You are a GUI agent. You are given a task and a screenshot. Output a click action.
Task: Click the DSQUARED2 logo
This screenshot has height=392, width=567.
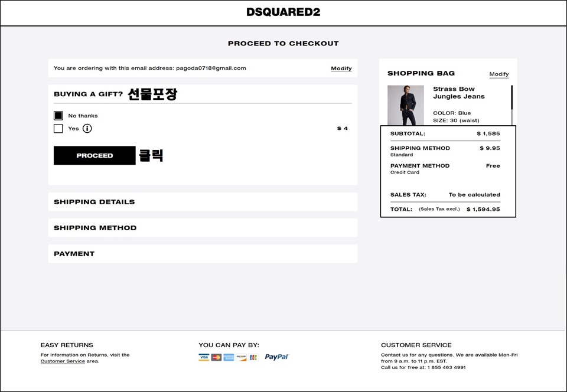pyautogui.click(x=283, y=12)
